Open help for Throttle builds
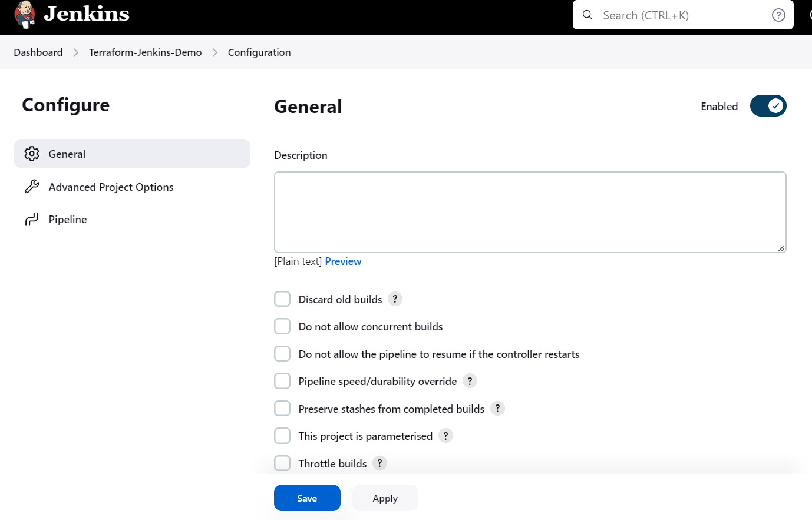 coord(379,463)
